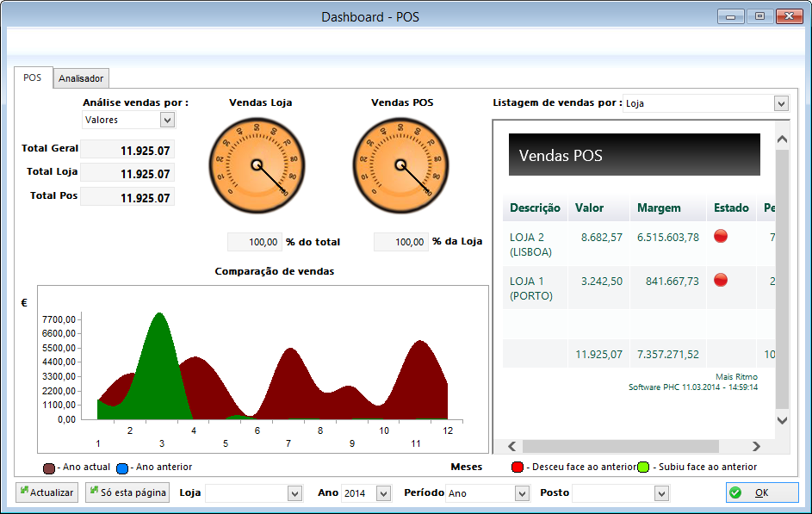Image resolution: width=812 pixels, height=514 pixels.
Task: Click the Valor column header
Action: coord(598,208)
